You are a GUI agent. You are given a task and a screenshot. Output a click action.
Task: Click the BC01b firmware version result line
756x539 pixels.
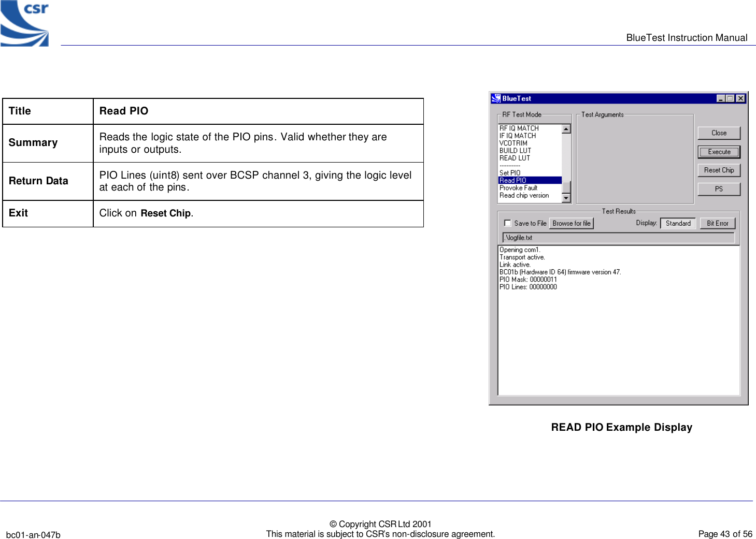click(560, 272)
